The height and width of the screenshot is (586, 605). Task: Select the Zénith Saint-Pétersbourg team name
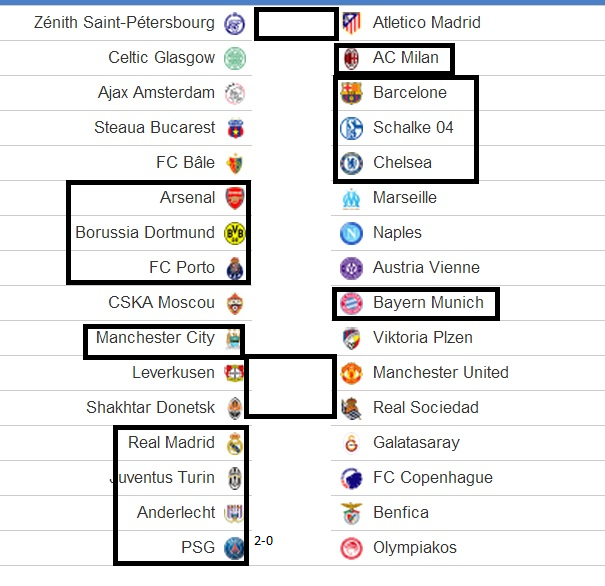124,22
